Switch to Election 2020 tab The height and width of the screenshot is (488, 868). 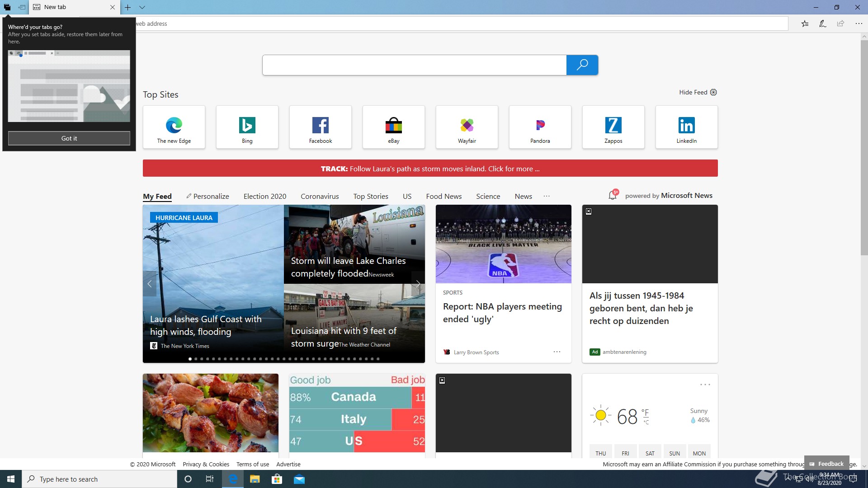pos(265,196)
